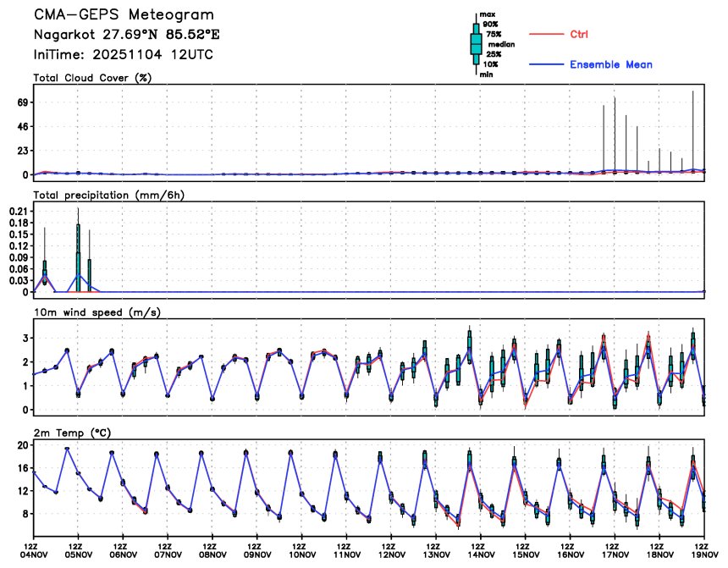Screen dimensions: 728x568
Task: Click the 90% label in legend
Action: tap(490, 25)
